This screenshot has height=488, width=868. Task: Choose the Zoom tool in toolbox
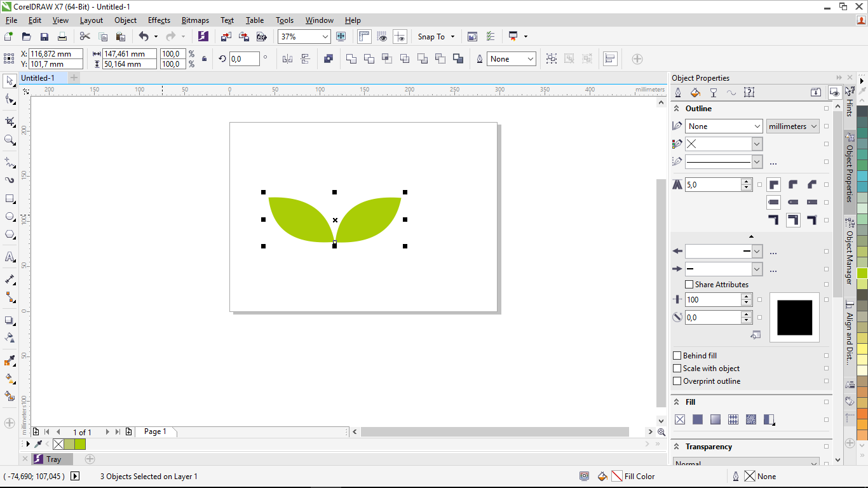tap(10, 140)
